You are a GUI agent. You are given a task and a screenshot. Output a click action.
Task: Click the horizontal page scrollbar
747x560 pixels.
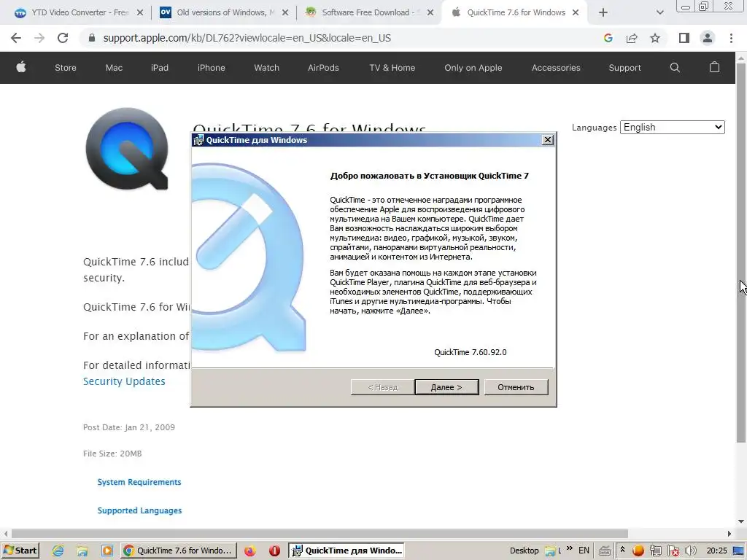[320, 533]
